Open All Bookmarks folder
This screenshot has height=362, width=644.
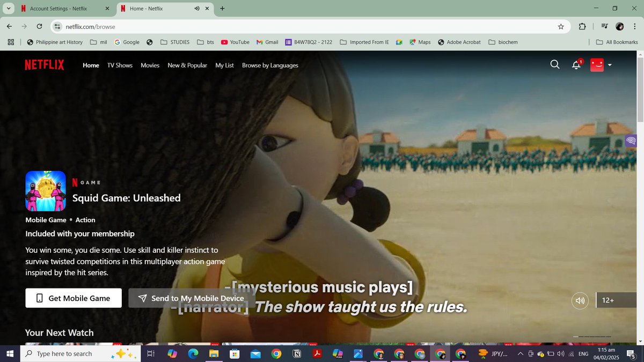tap(617, 42)
